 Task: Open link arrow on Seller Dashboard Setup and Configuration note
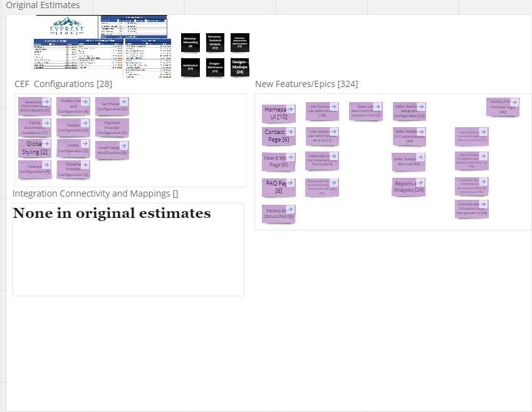click(x=421, y=106)
